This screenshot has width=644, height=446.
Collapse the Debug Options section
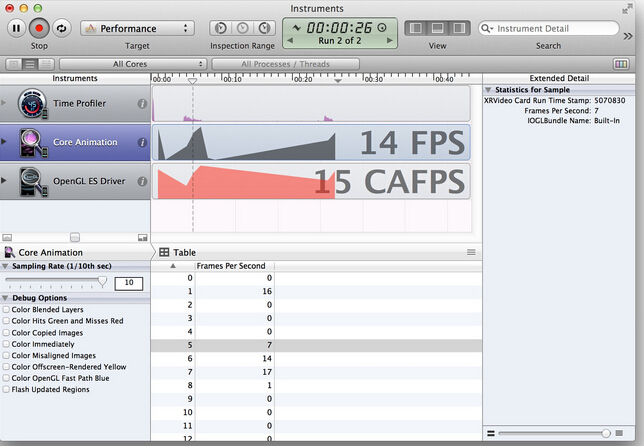[x=5, y=298]
